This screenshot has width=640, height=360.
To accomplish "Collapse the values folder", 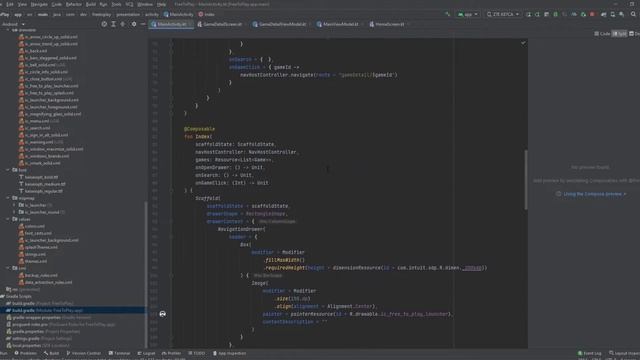I will pyautogui.click(x=8, y=219).
